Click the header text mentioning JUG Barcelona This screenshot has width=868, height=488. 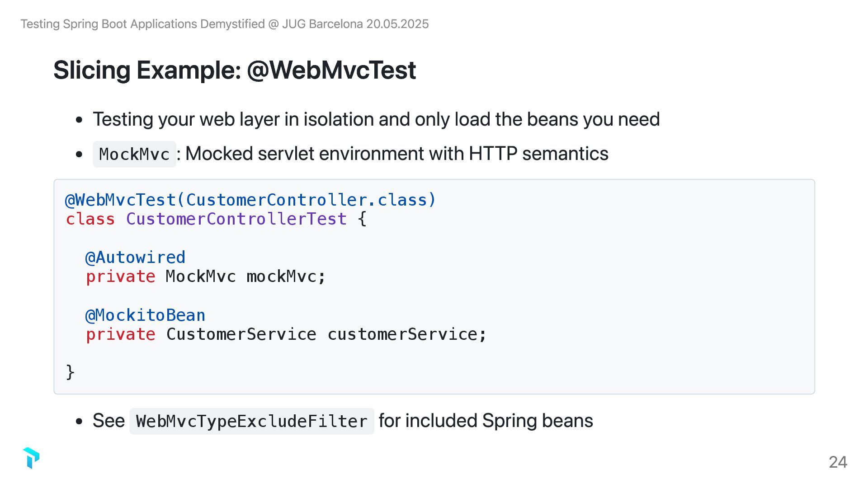pos(225,24)
